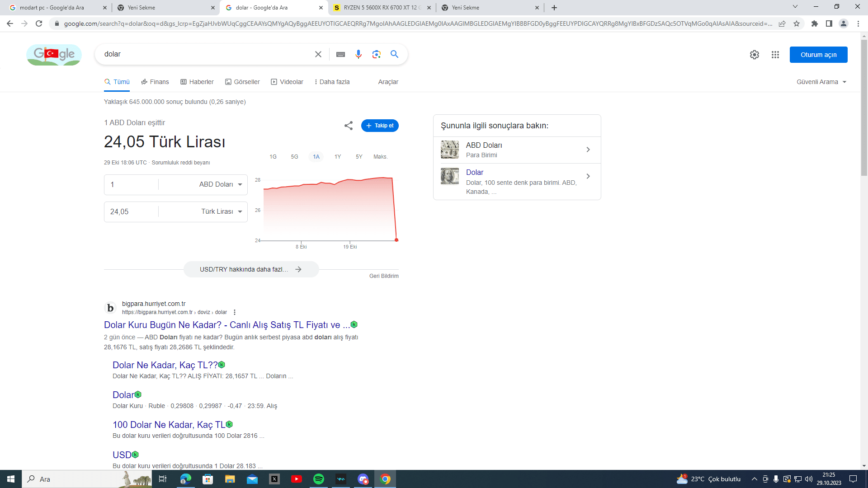Screen dimensions: 868x488
Task: Click the voice search microphone icon
Action: tap(358, 54)
